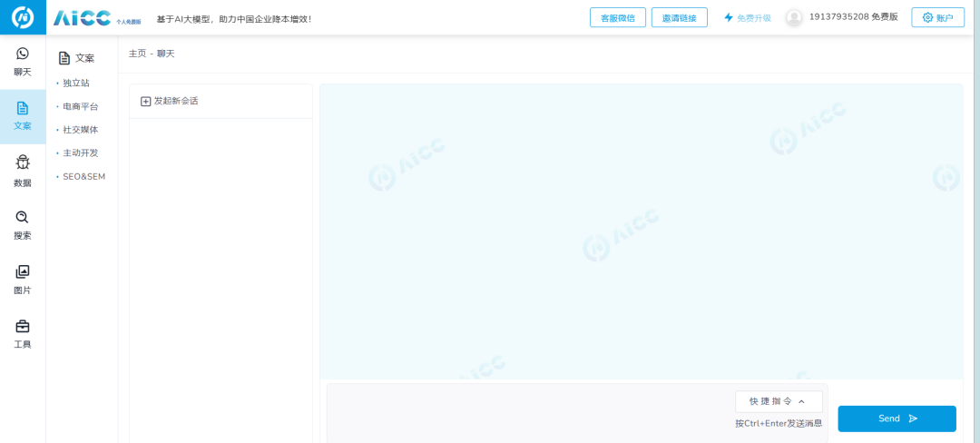Click the plus icon for new conversation
This screenshot has width=980, height=443.
pyautogui.click(x=145, y=102)
